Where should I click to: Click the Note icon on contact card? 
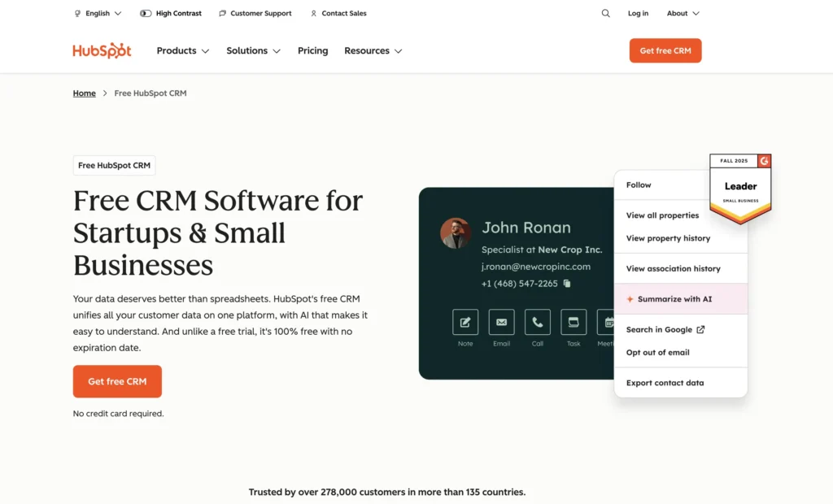[465, 322]
